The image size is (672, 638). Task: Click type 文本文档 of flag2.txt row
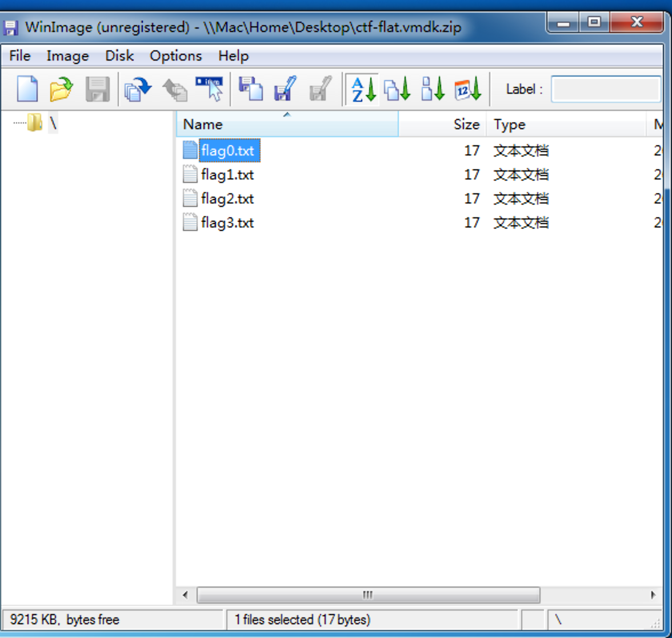[x=521, y=198]
